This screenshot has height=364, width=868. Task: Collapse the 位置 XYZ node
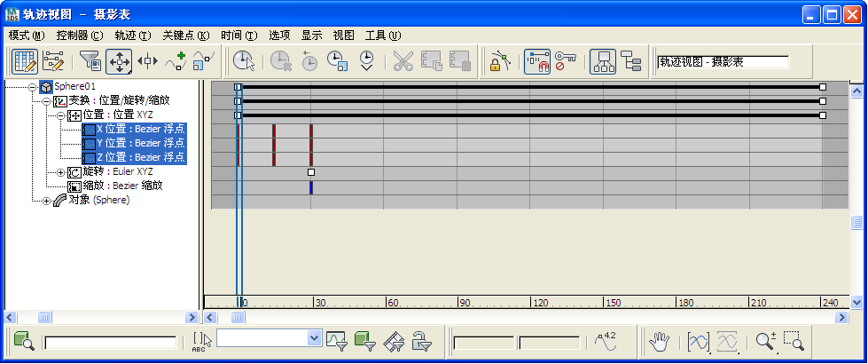(x=61, y=115)
